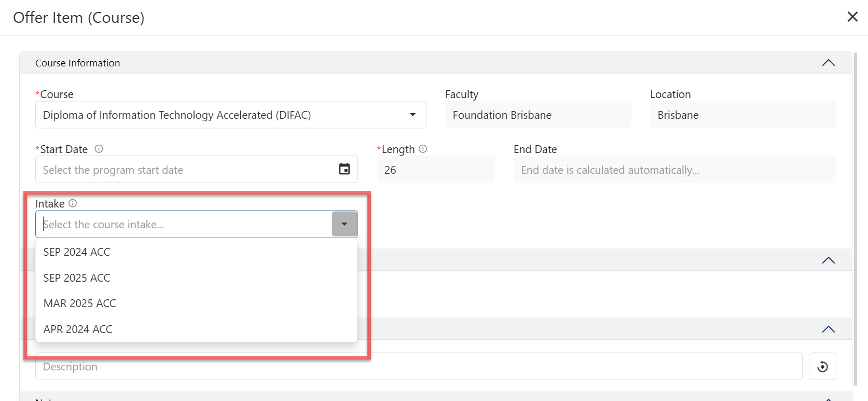Open the Course dropdown list
This screenshot has height=401, width=868.
(412, 115)
